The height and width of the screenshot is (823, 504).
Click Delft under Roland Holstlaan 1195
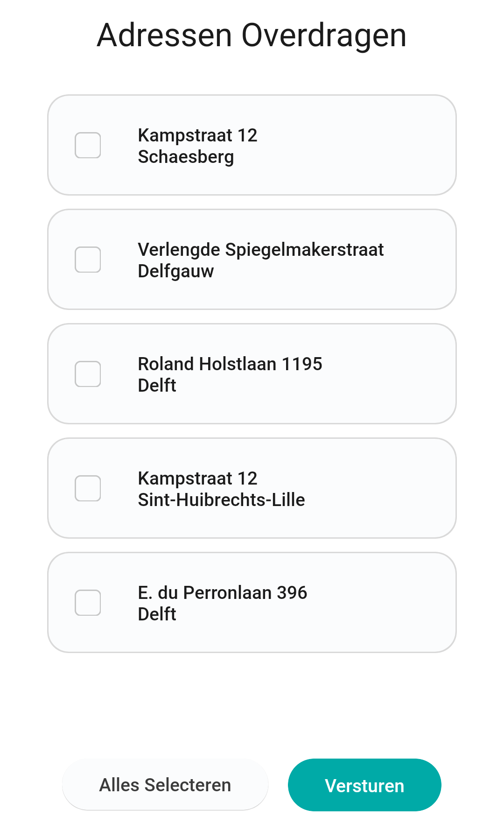[x=157, y=386]
